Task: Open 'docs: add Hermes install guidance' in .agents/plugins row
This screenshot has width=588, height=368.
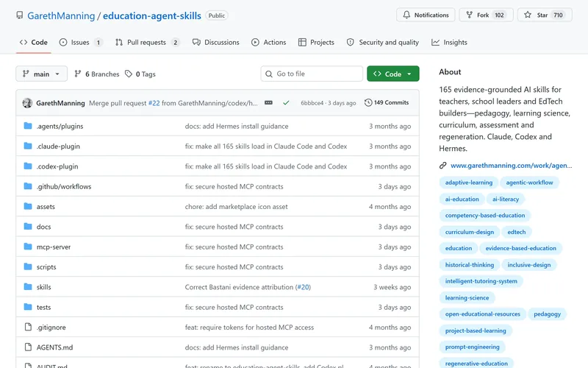Action: pos(237,126)
